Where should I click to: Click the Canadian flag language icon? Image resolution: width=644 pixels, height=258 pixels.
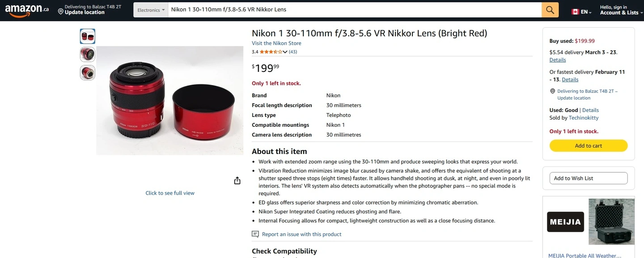[575, 12]
